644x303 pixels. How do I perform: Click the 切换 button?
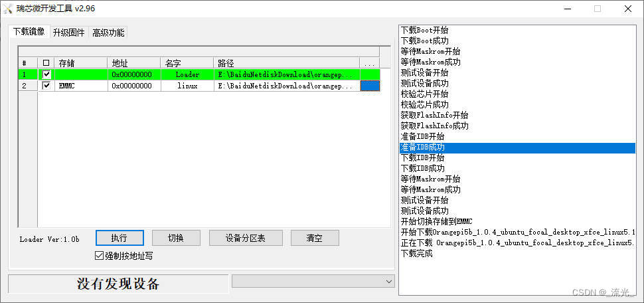(x=176, y=238)
